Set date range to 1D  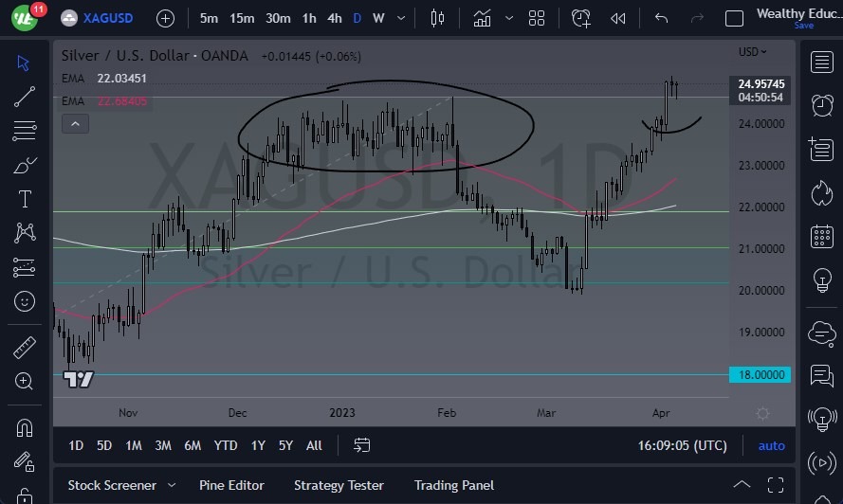coord(76,445)
